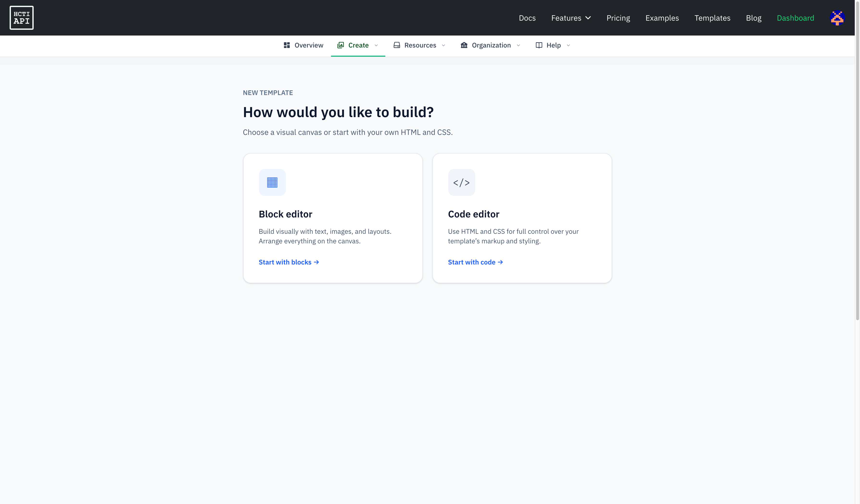Go to Docs in top navigation
860x504 pixels.
pos(527,18)
